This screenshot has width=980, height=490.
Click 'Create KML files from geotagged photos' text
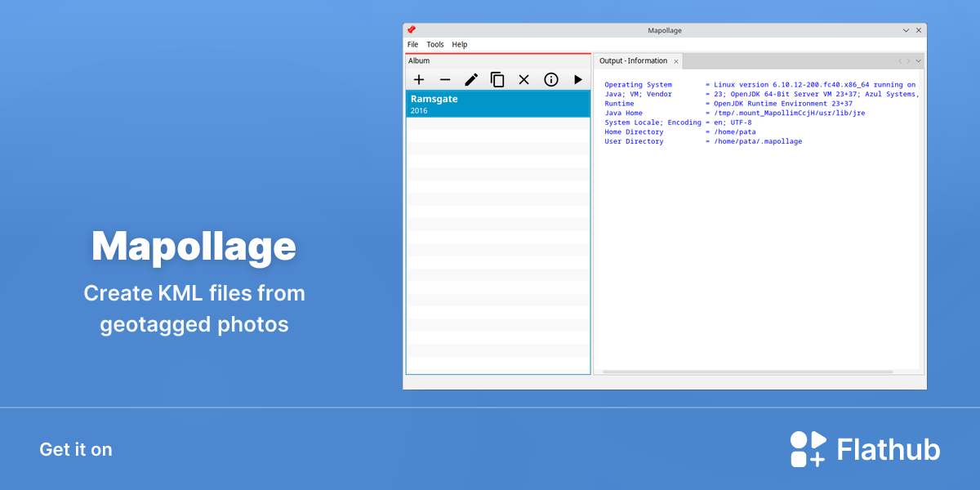point(194,309)
